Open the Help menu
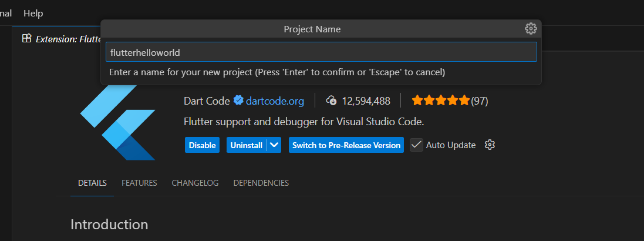Screen dimensions: 644x241 pyautogui.click(x=33, y=13)
